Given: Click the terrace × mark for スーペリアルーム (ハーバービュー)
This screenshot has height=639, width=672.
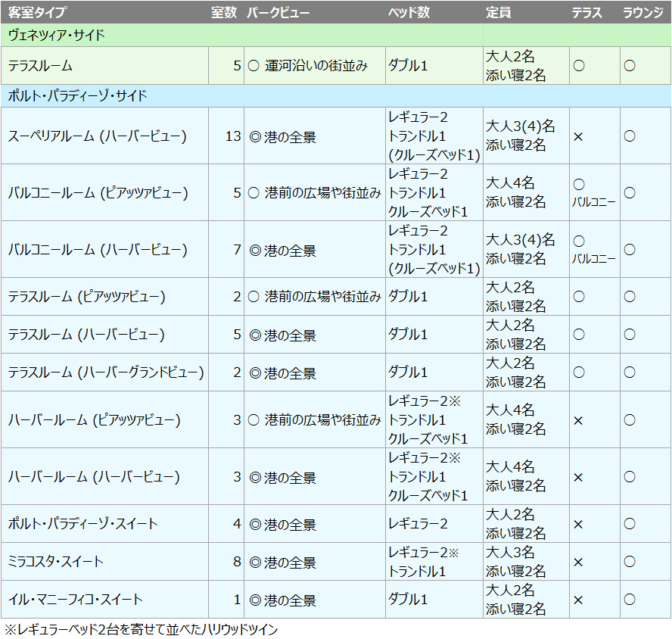Looking at the screenshot, I should pyautogui.click(x=578, y=137).
